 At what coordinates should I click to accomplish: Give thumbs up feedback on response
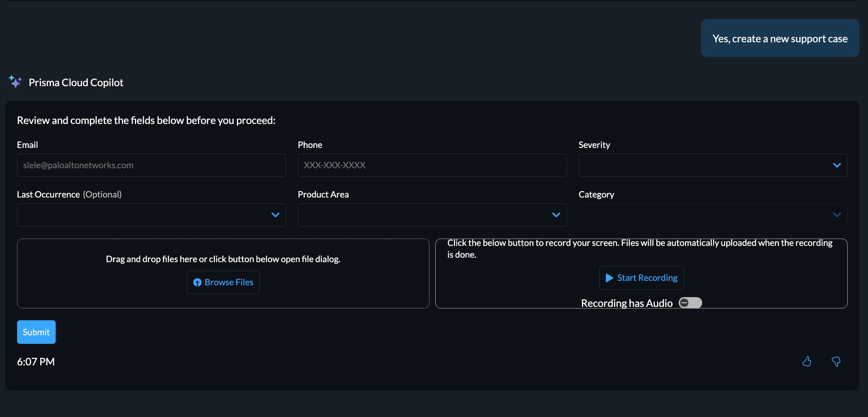point(807,361)
